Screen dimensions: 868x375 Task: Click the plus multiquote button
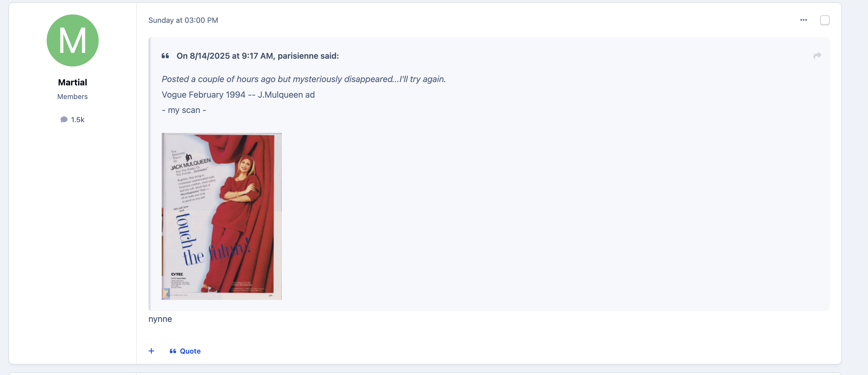151,351
